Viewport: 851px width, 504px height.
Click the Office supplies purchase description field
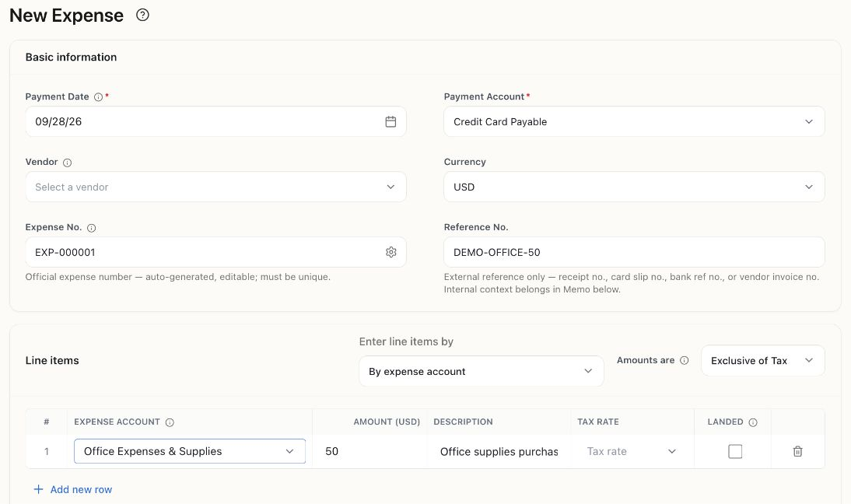coord(499,451)
